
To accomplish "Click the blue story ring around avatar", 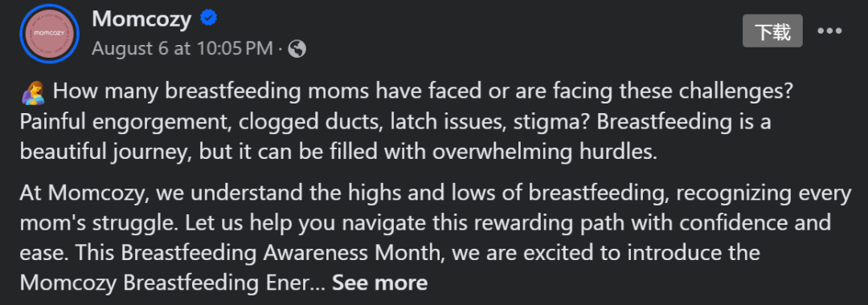I will click(x=49, y=34).
